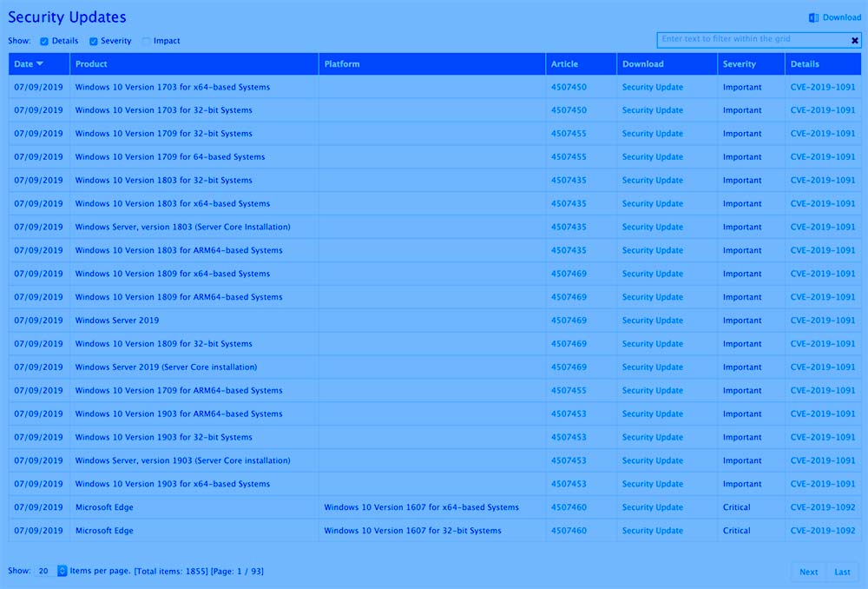This screenshot has width=868, height=589.
Task: Select platform "Windows 10 Version 1607 for x64-based Systems"
Action: pyautogui.click(x=421, y=507)
